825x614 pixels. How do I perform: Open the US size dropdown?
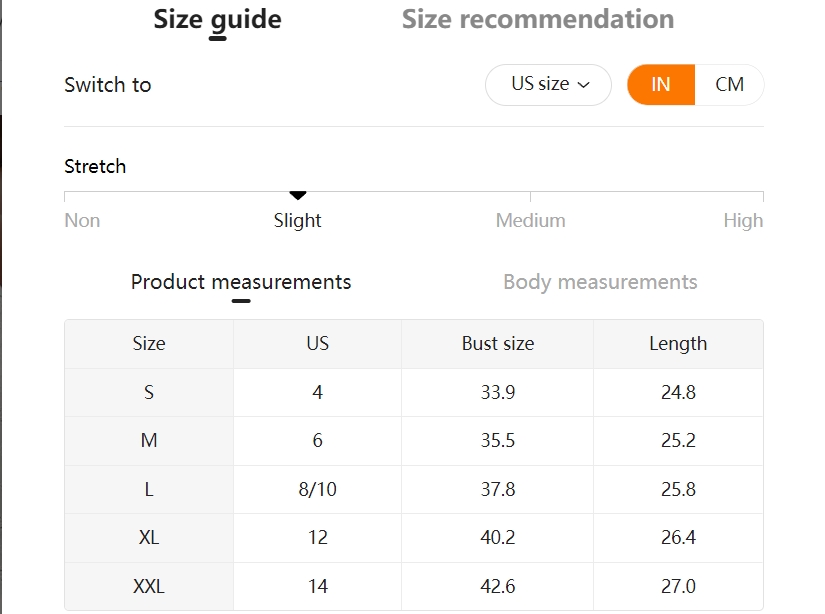[548, 85]
